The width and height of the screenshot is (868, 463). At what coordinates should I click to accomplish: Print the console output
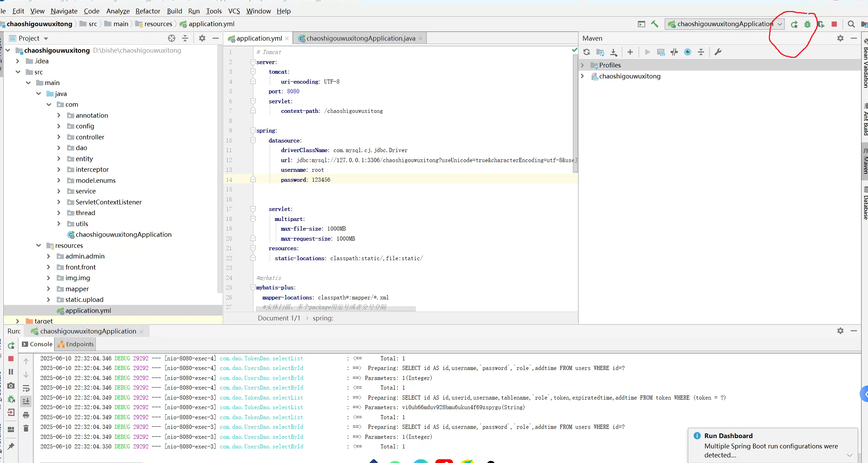[x=26, y=415]
